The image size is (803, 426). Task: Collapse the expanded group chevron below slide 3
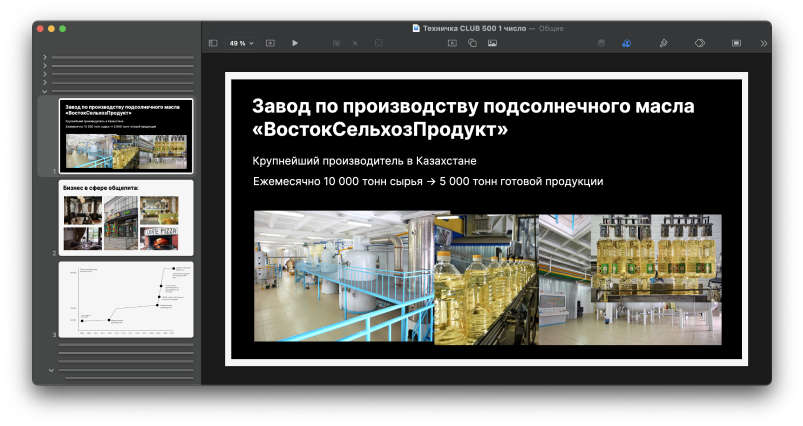tap(51, 370)
